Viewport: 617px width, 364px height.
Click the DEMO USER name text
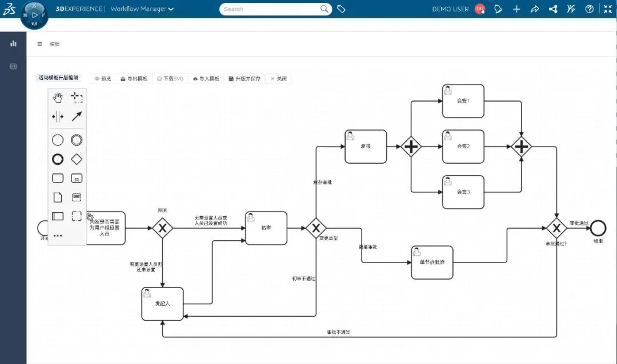[451, 9]
